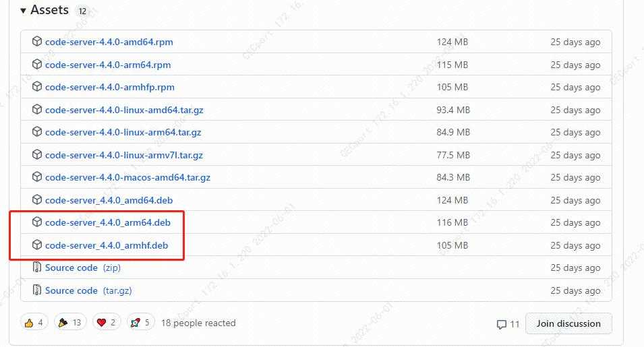
Task: Collapse the Assets section triangle
Action: click(x=24, y=11)
